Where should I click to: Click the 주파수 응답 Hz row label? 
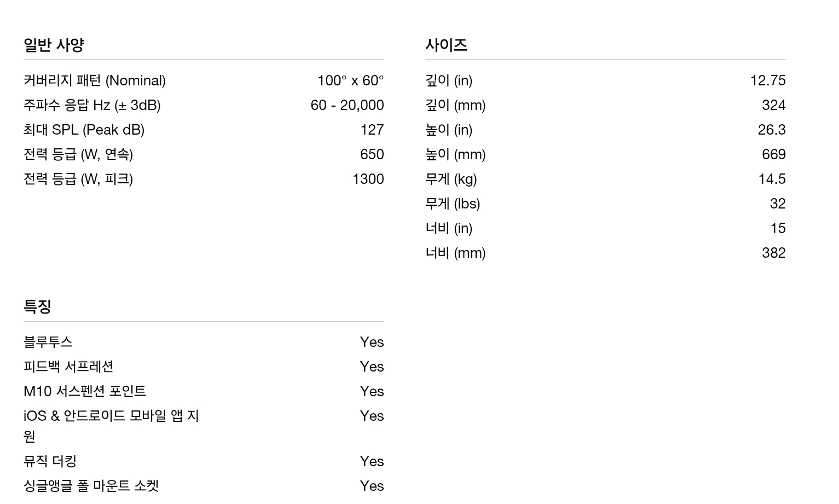click(x=92, y=105)
